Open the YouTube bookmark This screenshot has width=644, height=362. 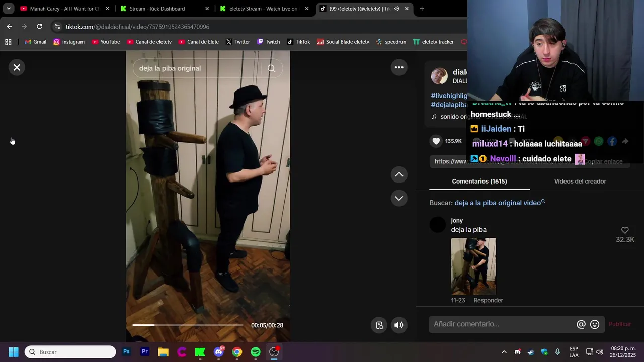[x=106, y=42]
